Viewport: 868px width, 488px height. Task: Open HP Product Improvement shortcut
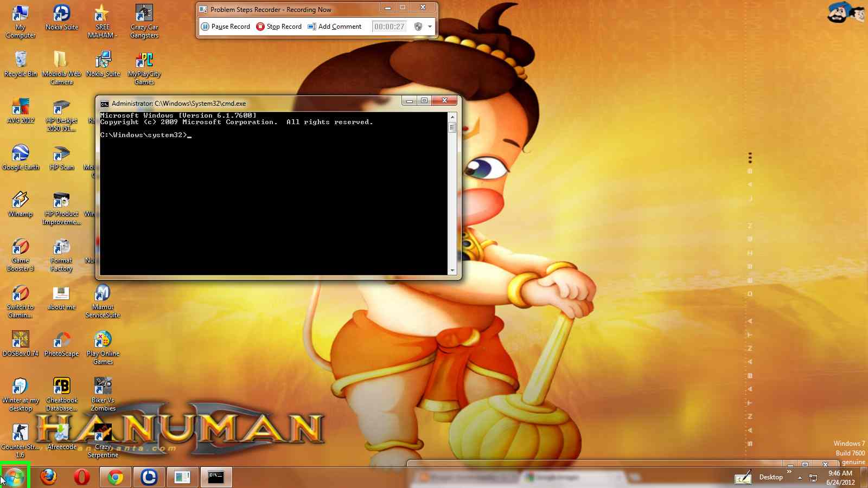click(61, 208)
